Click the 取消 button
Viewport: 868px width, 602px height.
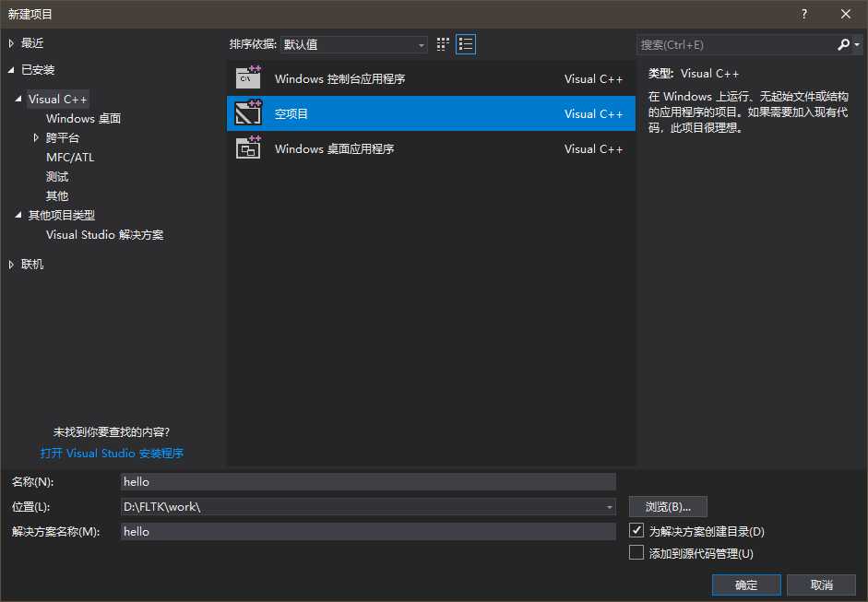822,584
